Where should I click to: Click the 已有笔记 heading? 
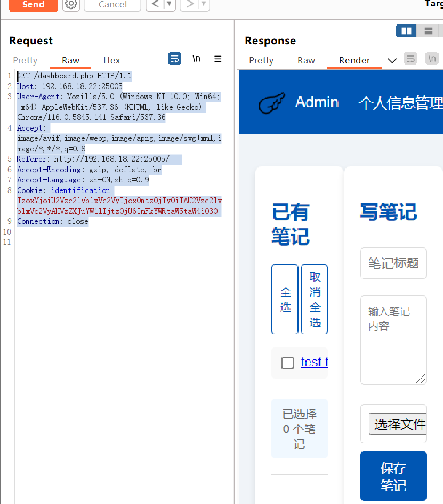pyautogui.click(x=291, y=225)
